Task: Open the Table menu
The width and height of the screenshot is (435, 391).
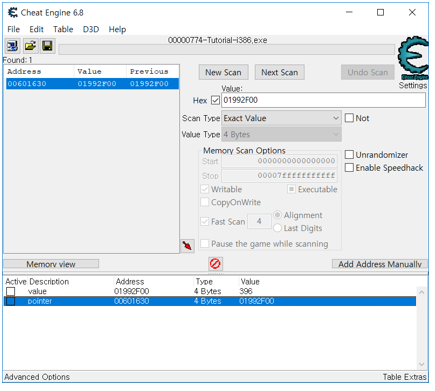Action: (x=63, y=29)
